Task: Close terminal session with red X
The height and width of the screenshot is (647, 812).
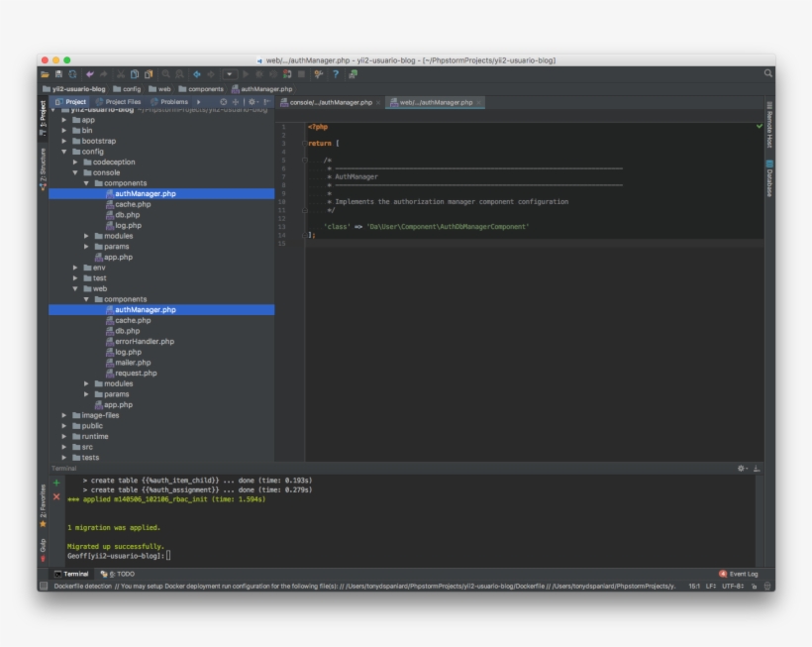Action: 56,496
